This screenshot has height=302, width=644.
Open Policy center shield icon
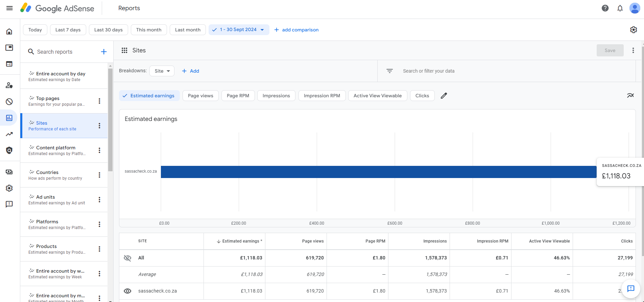(9, 150)
